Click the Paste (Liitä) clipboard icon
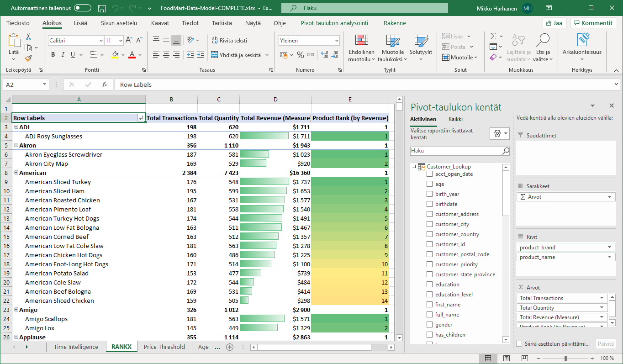This screenshot has width=623, height=364. [14, 41]
